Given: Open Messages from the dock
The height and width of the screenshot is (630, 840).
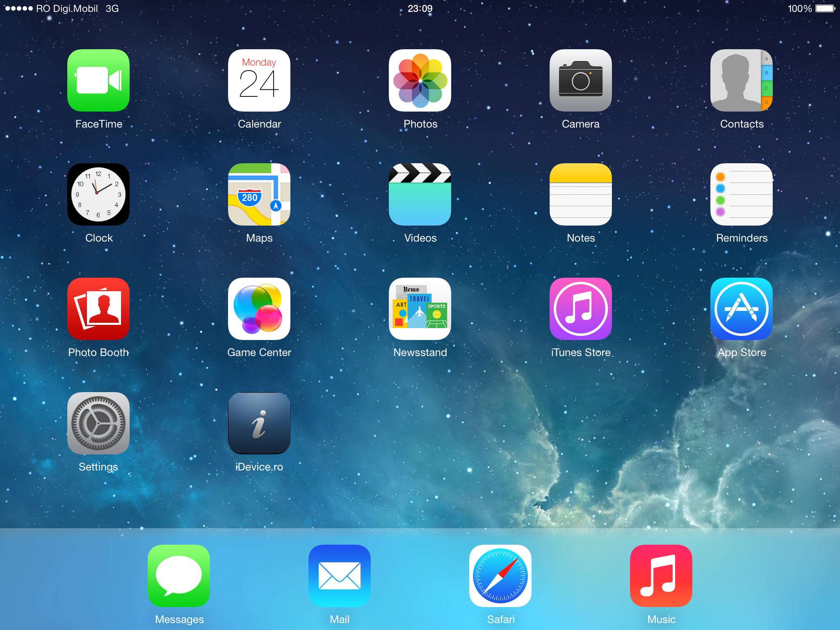Looking at the screenshot, I should click(179, 576).
